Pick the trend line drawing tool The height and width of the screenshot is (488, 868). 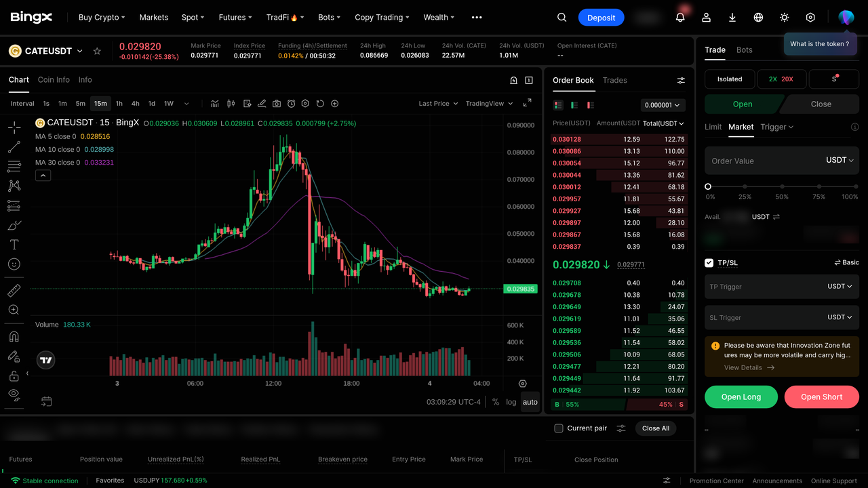point(14,147)
